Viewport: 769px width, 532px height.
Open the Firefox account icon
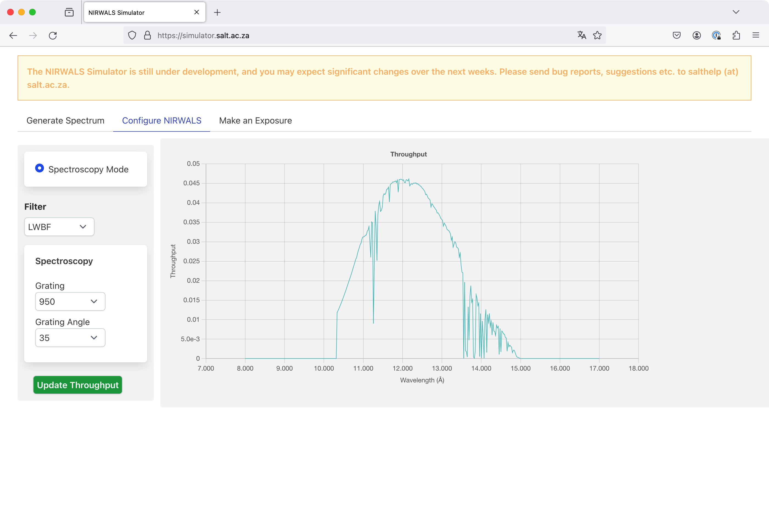pos(697,35)
